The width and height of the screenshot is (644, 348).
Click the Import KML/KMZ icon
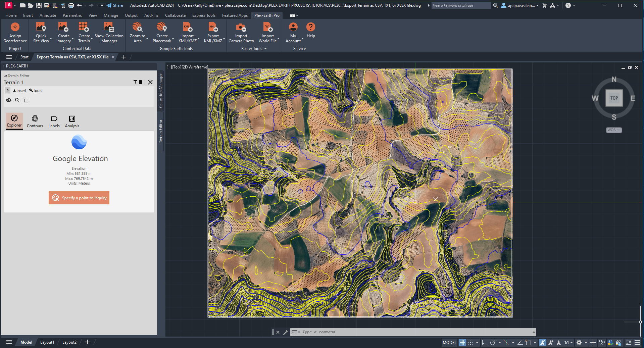[188, 27]
